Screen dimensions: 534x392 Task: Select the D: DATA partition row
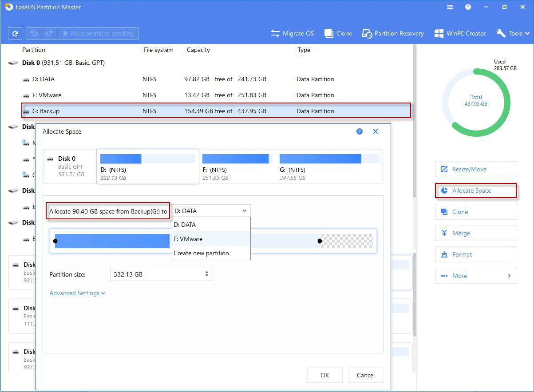[x=216, y=79]
